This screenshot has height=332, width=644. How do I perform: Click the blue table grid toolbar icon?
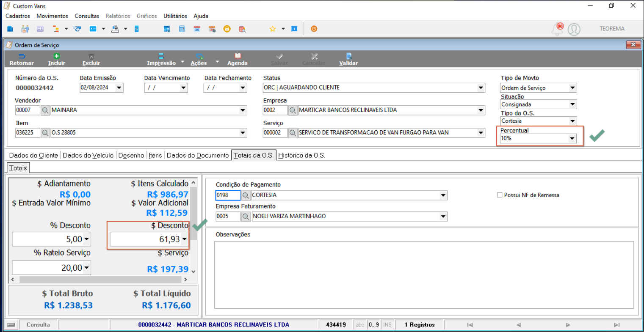(166, 29)
